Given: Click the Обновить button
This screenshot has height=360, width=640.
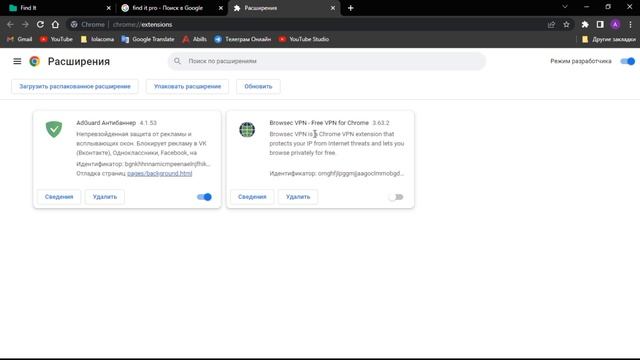Looking at the screenshot, I should pyautogui.click(x=258, y=87).
